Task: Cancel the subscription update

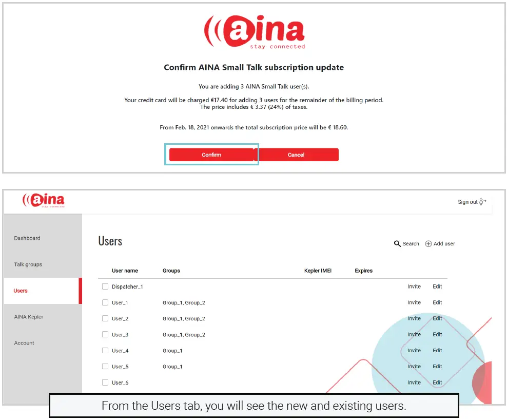Action: tap(296, 155)
